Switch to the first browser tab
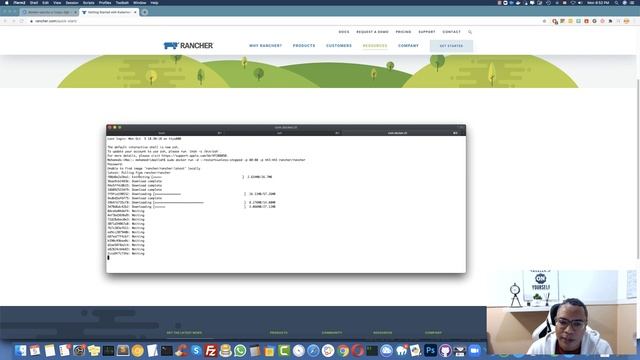 [x=49, y=12]
